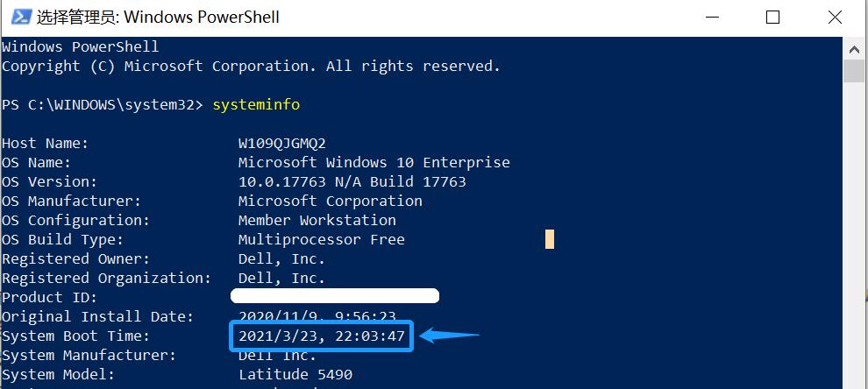Click the System Model value Latitude 5490
The height and width of the screenshot is (389, 868).
295,375
